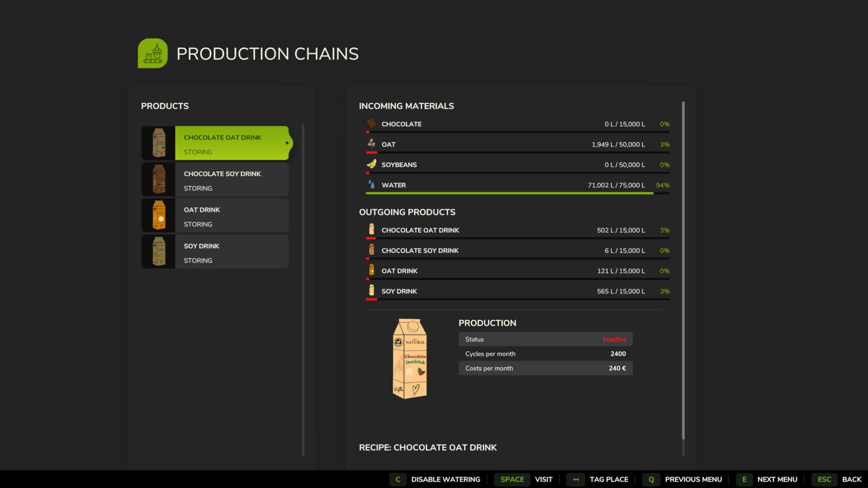This screenshot has height=488, width=868.
Task: Click the arrow on selected Chocolate Oat Drink
Action: [287, 143]
